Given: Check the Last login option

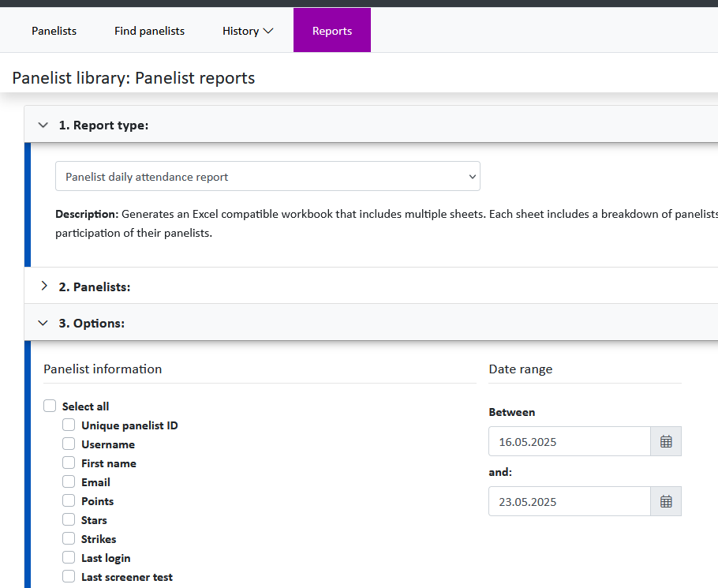Looking at the screenshot, I should pos(69,558).
